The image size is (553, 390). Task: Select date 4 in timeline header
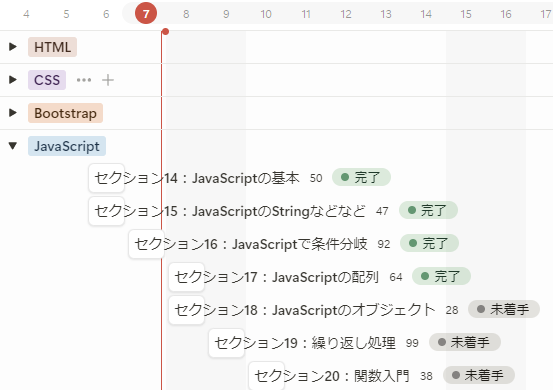coord(26,14)
